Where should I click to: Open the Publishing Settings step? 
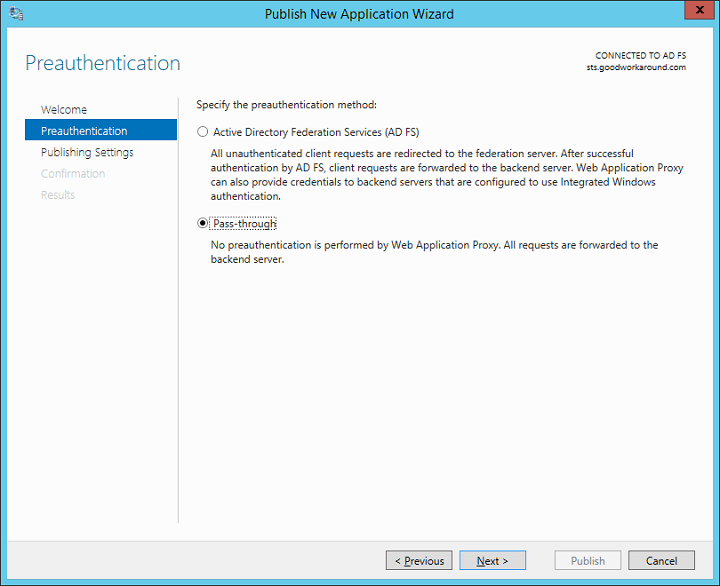click(87, 152)
